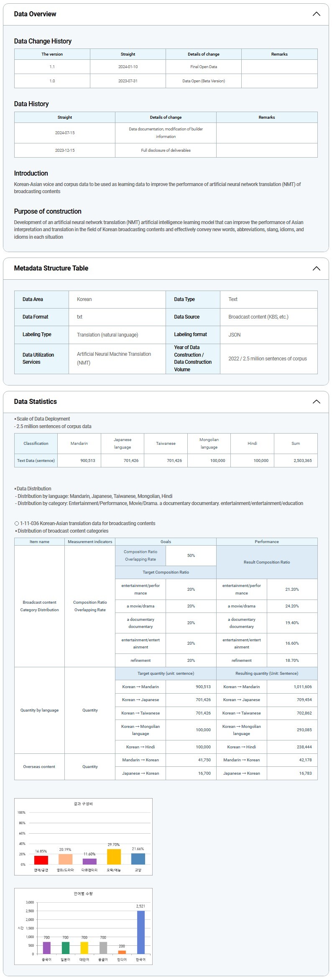Image resolution: width=332 pixels, height=980 pixels.
Task: Click the 2023-07-31 date cell
Action: [x=128, y=81]
